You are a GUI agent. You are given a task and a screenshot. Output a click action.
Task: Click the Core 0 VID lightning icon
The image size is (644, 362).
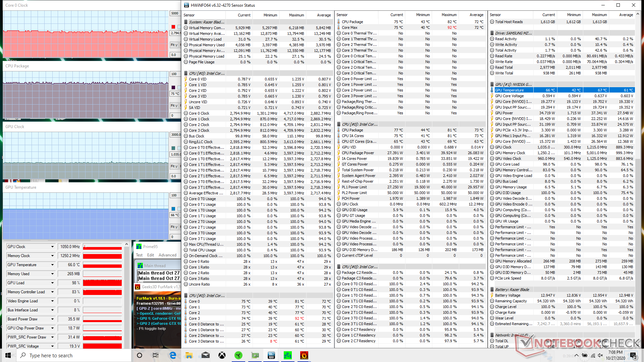click(x=186, y=79)
